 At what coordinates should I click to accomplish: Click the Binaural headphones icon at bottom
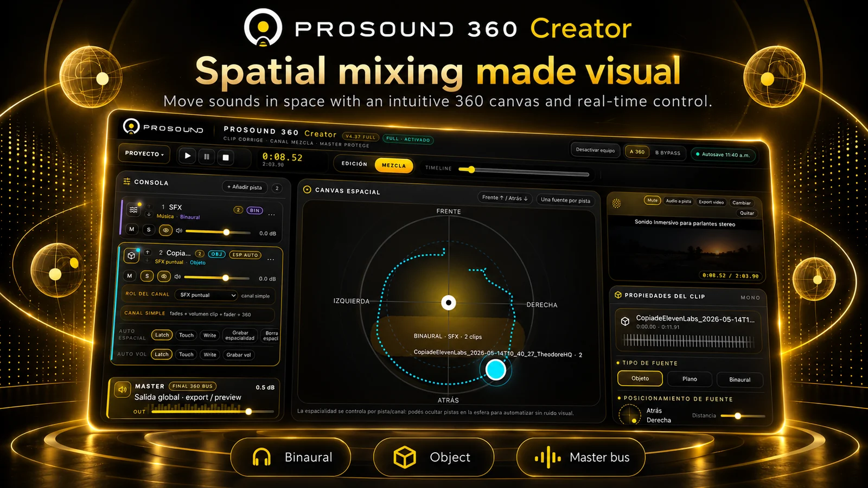tap(262, 457)
